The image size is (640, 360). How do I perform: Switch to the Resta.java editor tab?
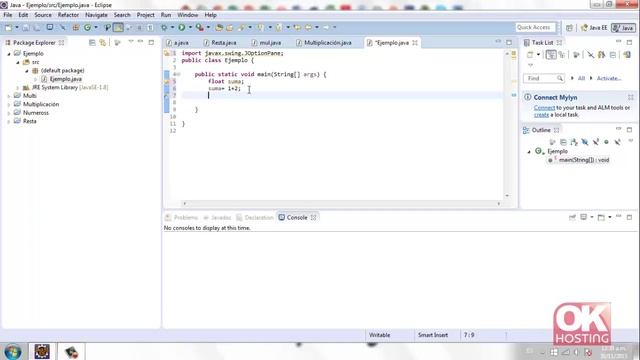point(220,42)
